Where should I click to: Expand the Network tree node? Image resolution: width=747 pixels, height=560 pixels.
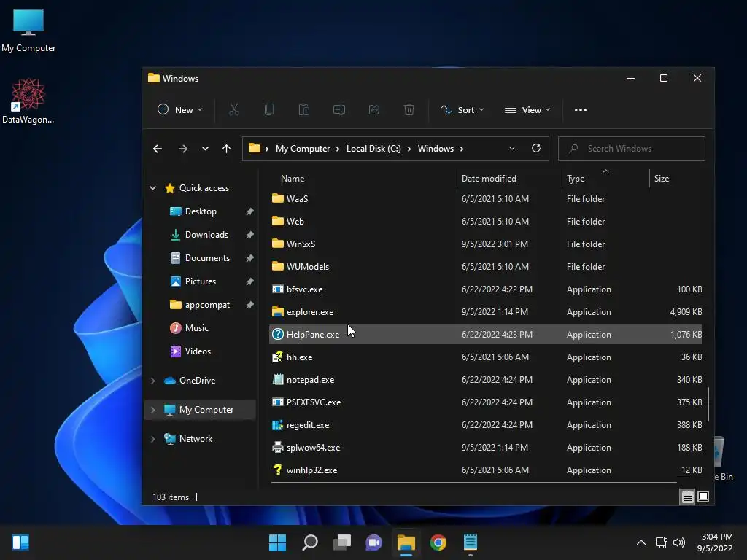coord(153,439)
